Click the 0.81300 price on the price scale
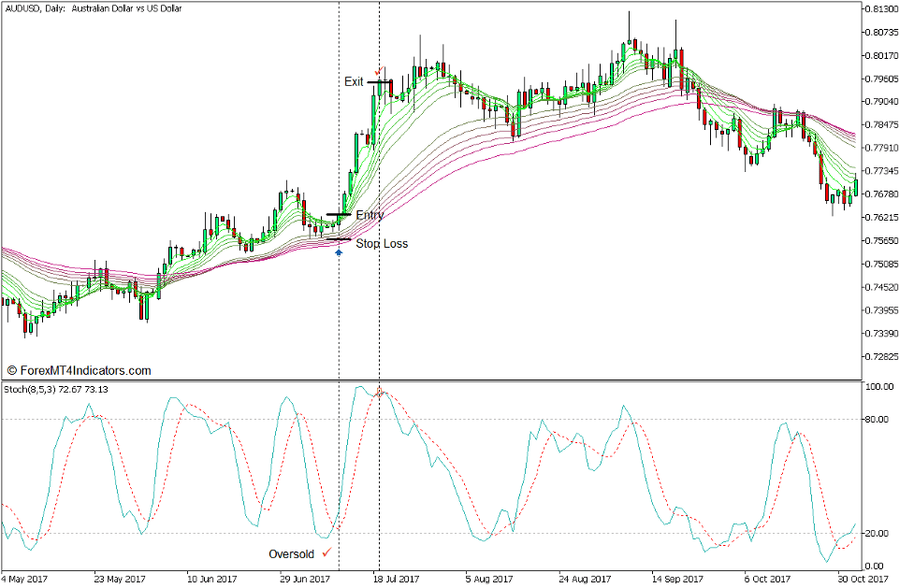The width and height of the screenshot is (914, 588). (x=883, y=9)
